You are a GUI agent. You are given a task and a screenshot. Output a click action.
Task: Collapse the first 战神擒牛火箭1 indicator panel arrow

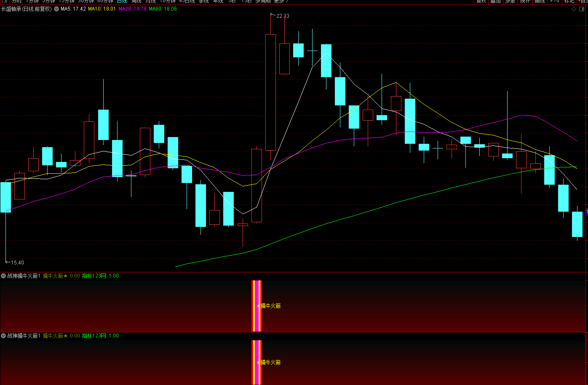coord(3,276)
